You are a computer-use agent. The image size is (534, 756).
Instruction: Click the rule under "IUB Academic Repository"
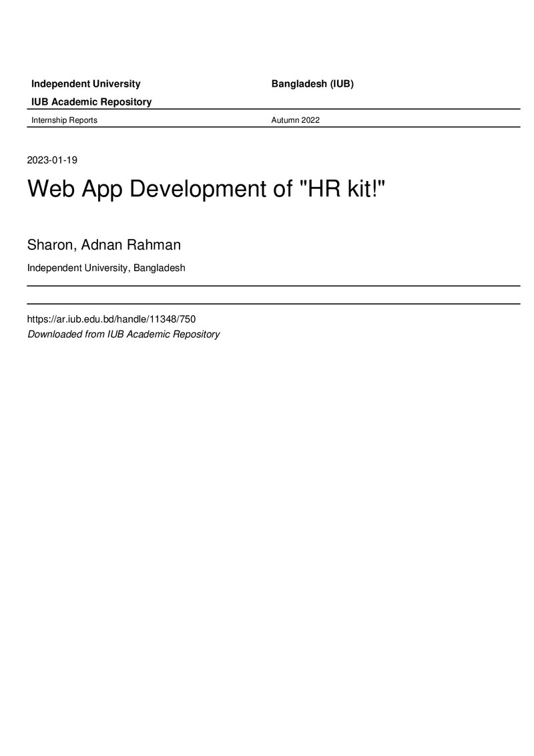(274, 110)
